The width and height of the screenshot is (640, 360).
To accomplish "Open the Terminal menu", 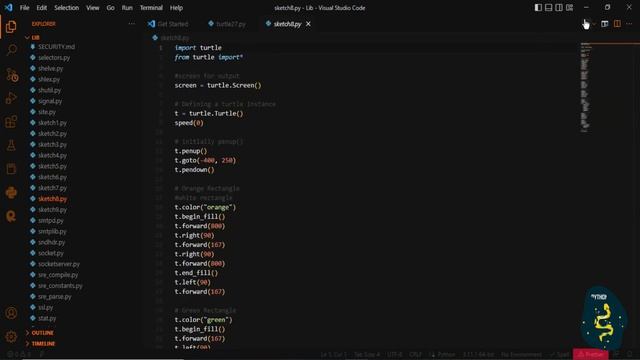I will click(x=151, y=8).
